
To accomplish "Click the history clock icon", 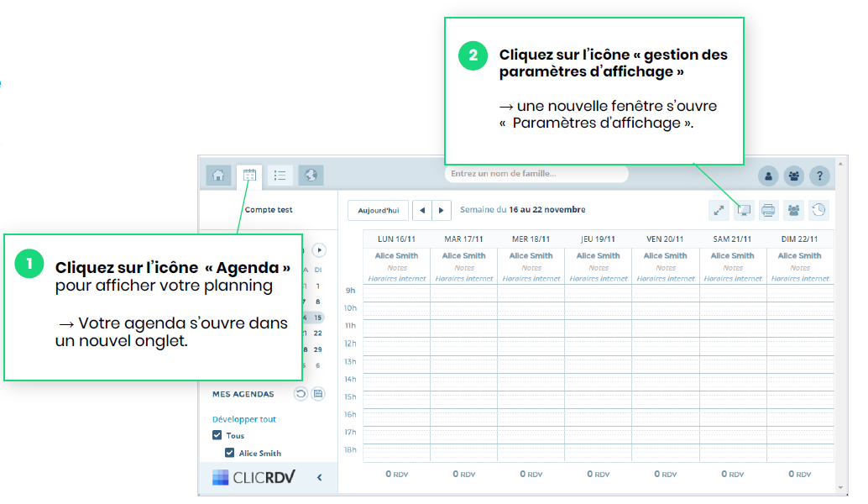I will [818, 210].
